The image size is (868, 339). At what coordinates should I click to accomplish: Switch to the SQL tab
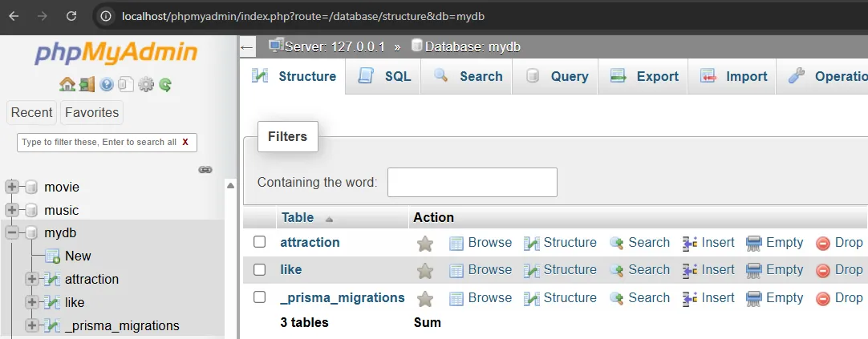pos(386,77)
